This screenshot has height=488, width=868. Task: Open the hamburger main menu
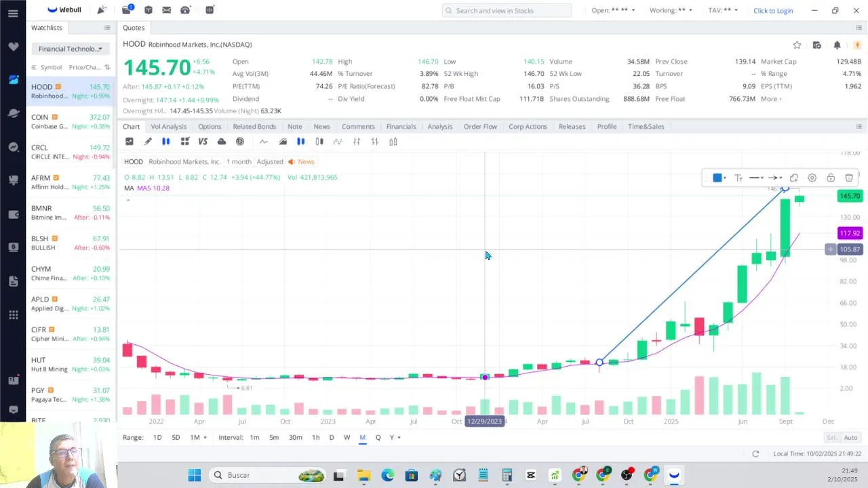pyautogui.click(x=13, y=13)
